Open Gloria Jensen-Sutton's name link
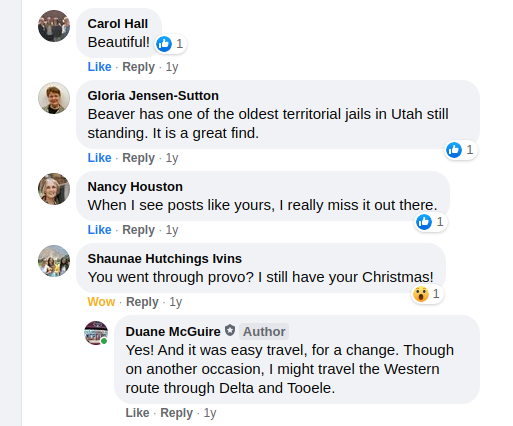 pos(153,96)
